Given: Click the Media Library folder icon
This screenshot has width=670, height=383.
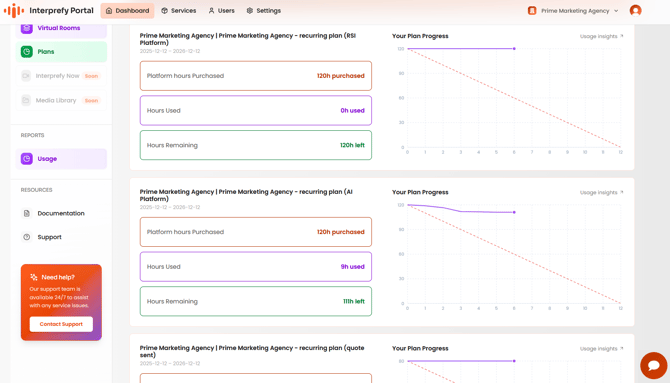Looking at the screenshot, I should coord(26,100).
